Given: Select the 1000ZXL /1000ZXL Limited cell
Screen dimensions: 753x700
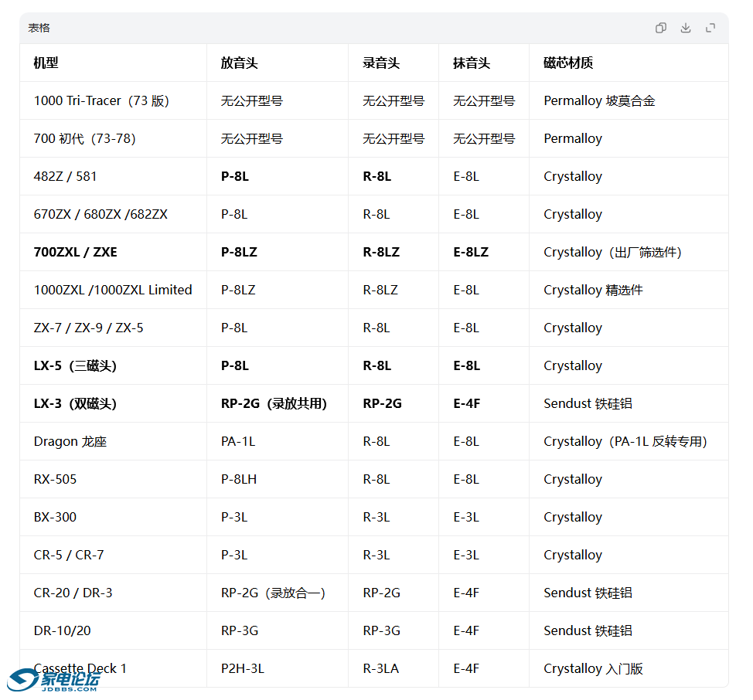Looking at the screenshot, I should [113, 291].
